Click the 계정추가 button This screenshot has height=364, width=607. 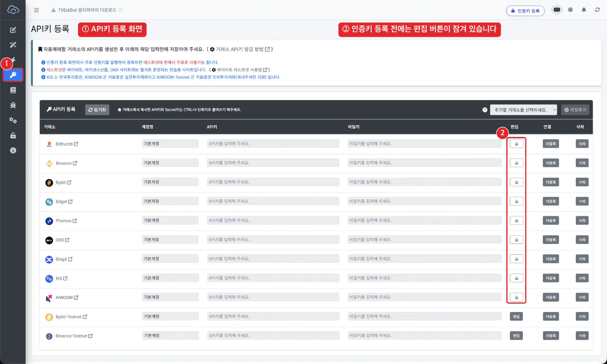pyautogui.click(x=575, y=110)
